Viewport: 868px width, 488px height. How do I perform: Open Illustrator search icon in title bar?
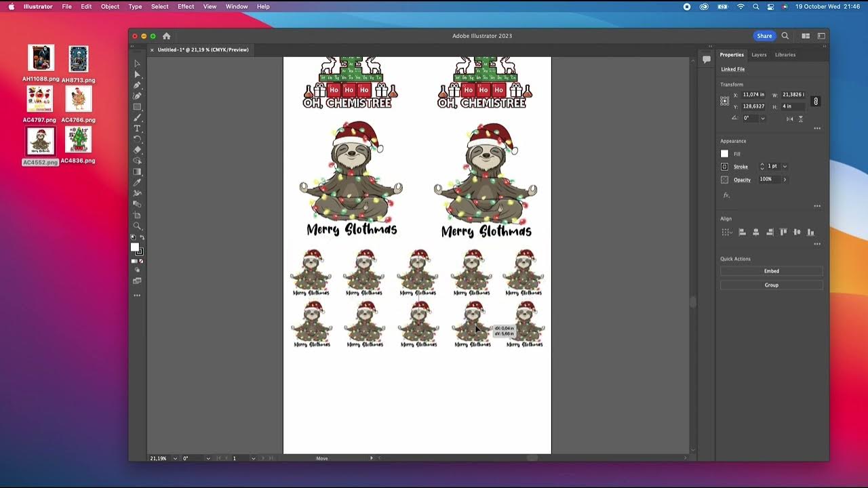(785, 36)
